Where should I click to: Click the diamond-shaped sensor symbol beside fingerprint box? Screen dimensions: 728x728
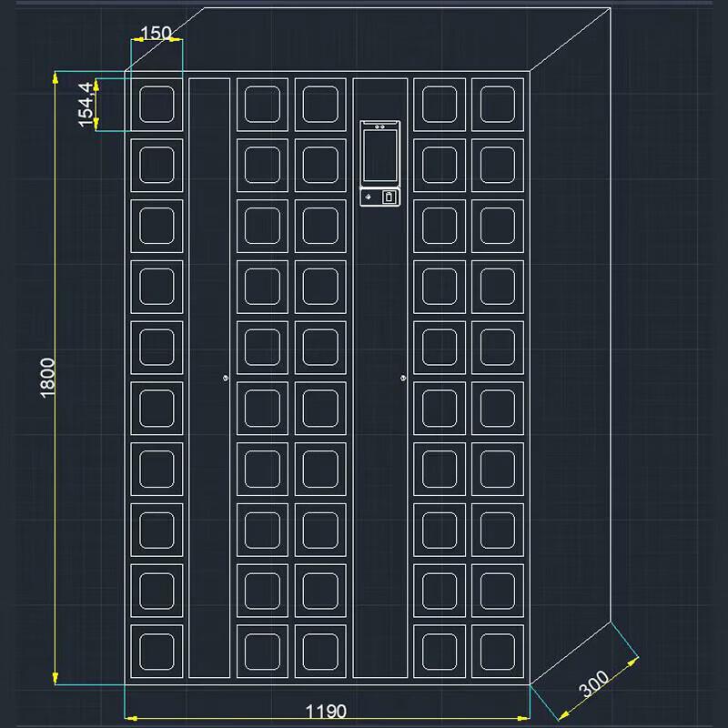(369, 197)
